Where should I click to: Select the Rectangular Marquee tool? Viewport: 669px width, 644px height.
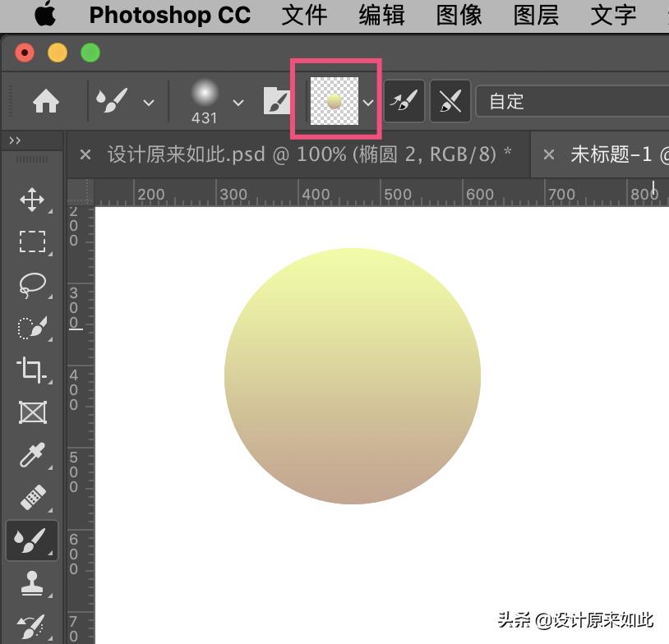[32, 241]
